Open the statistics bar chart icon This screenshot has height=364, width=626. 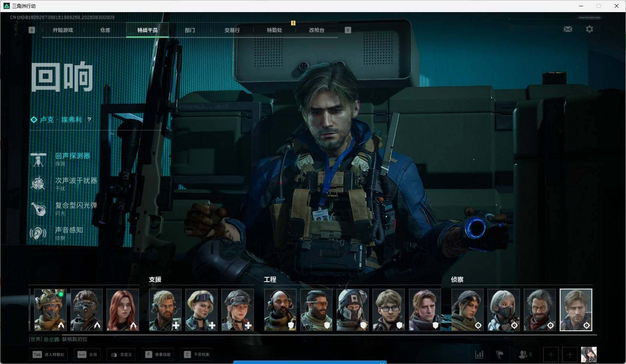[x=479, y=355]
